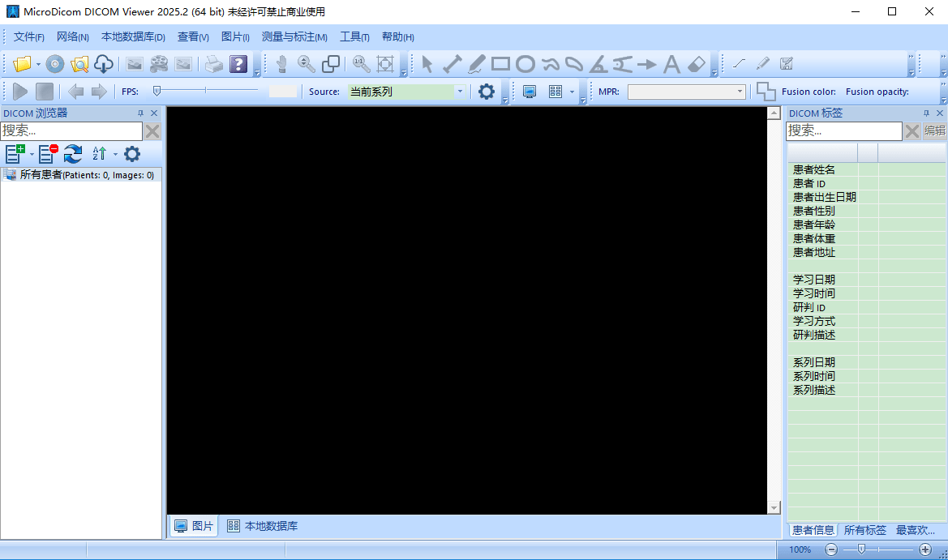Click the 1:1 actual size zoom icon
948x560 pixels.
pyautogui.click(x=361, y=64)
